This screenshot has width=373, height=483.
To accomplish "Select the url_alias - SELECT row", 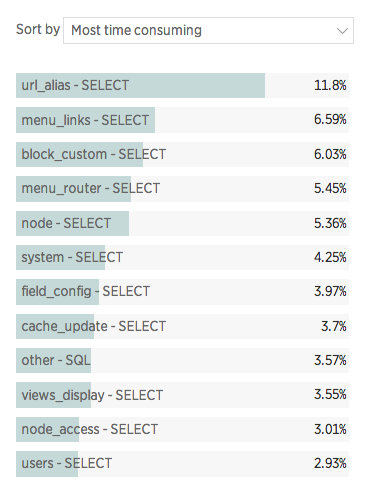I will [182, 85].
